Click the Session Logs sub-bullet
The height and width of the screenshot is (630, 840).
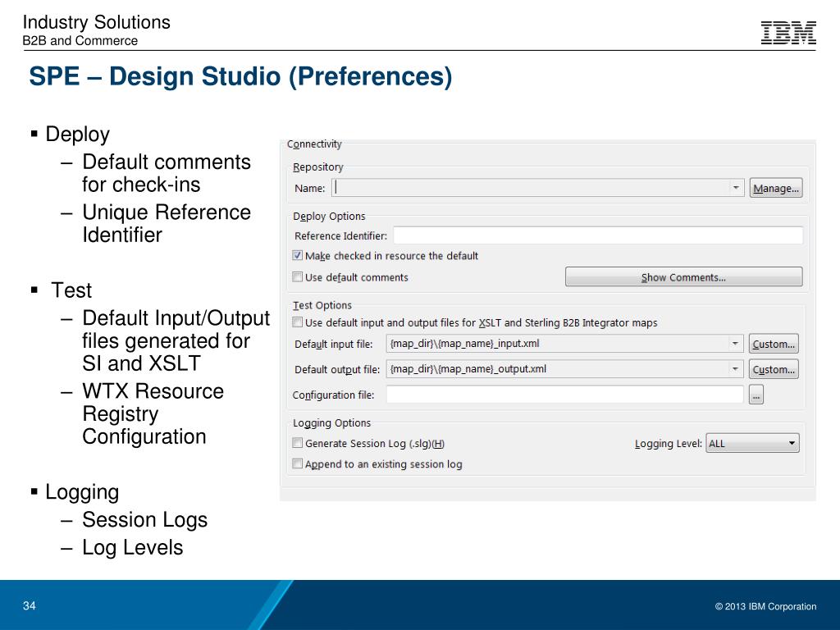tap(144, 519)
